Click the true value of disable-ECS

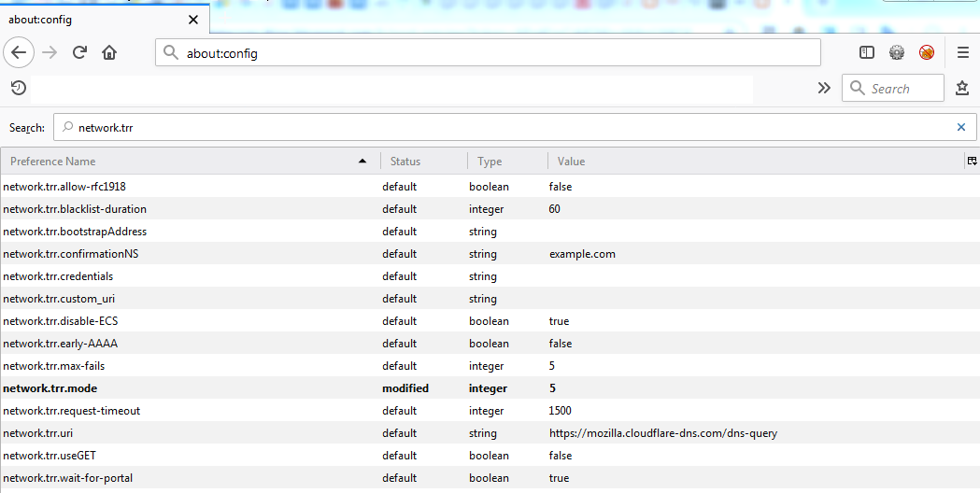tap(559, 321)
